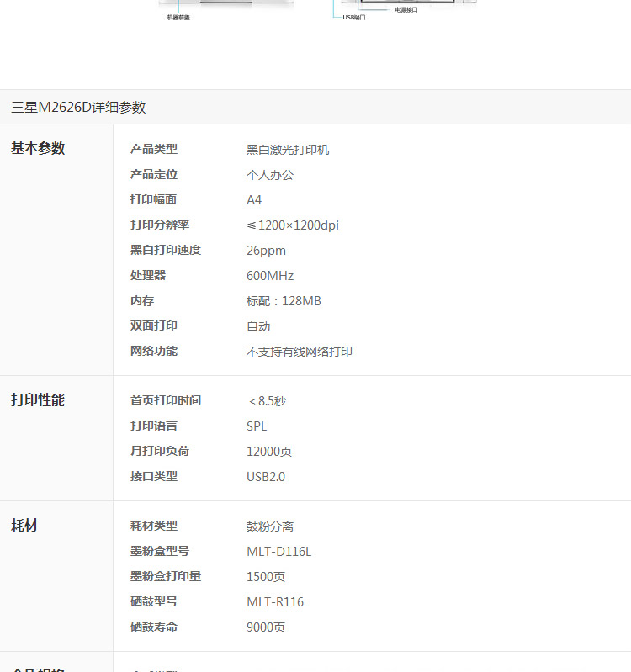Click the 标配：128MB value
631x672 pixels.
[x=284, y=301]
